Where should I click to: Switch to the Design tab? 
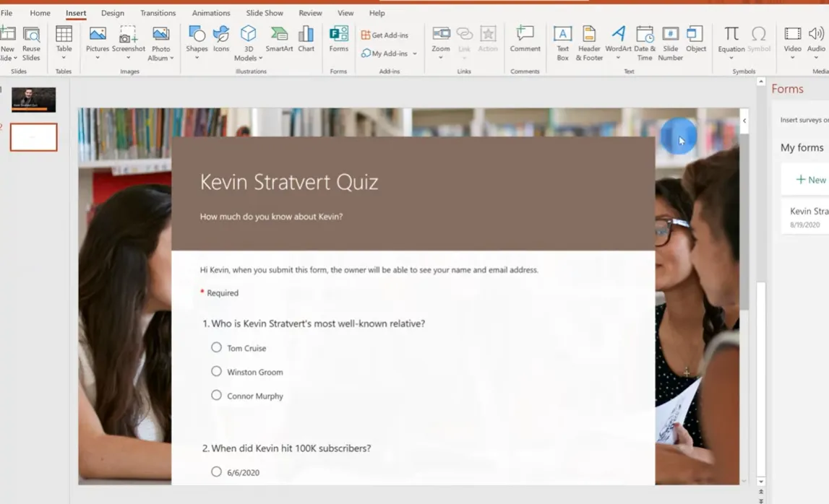(112, 13)
